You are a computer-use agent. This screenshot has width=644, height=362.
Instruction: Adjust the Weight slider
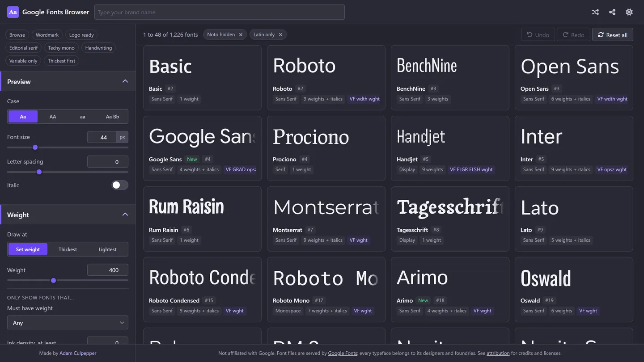(68, 281)
